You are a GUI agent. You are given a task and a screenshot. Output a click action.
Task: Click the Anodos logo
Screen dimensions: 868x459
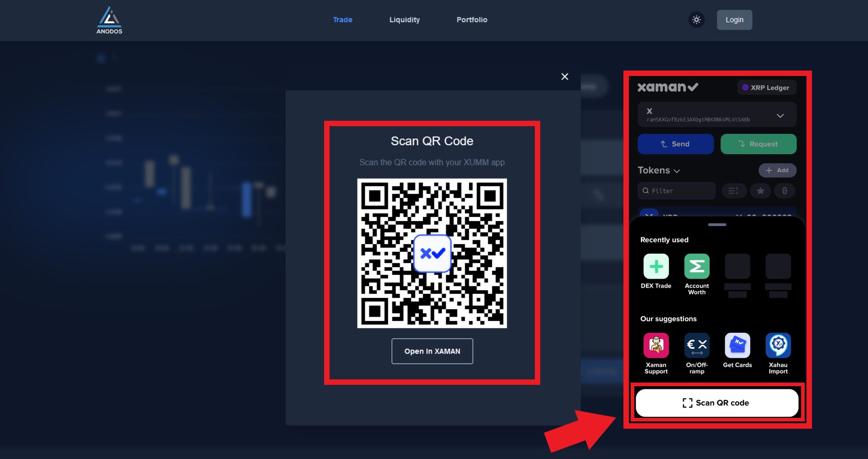click(109, 20)
